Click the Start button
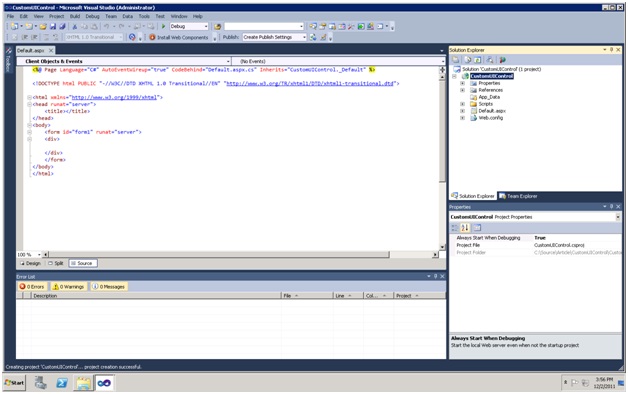The image size is (628, 394). 14,383
